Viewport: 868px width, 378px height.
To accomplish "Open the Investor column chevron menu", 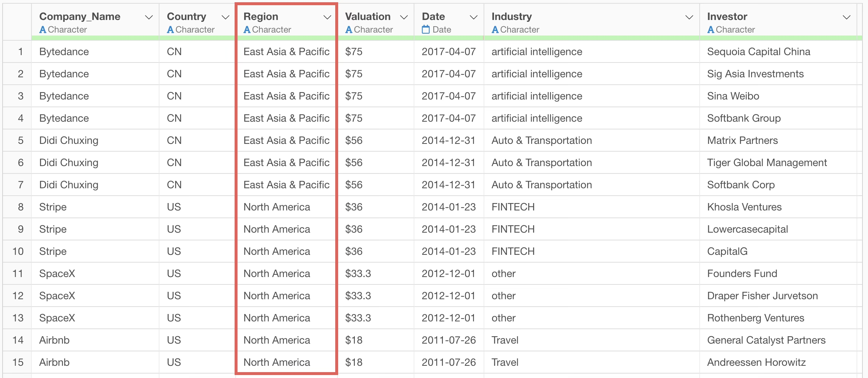I will (846, 17).
